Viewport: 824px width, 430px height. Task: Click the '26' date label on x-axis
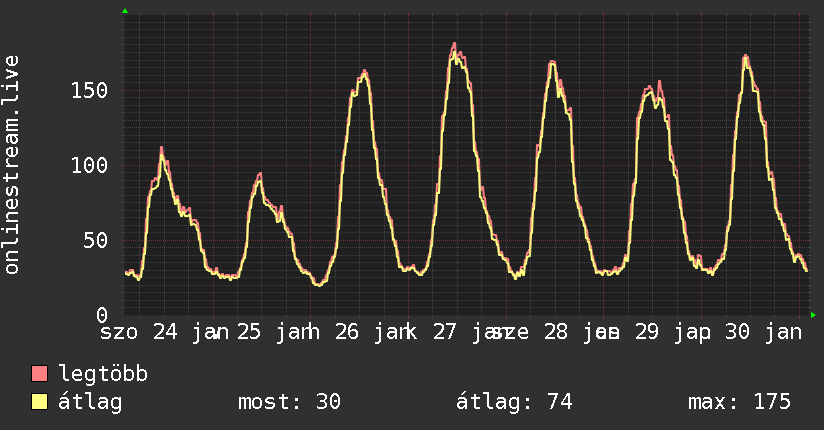(x=347, y=332)
